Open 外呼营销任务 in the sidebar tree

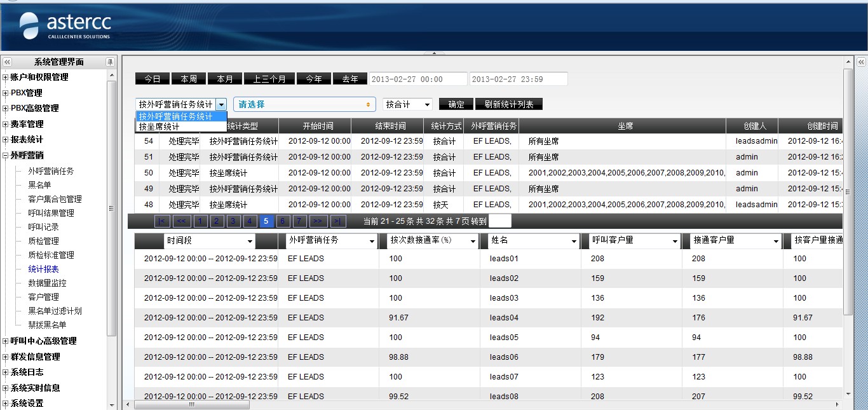pos(51,171)
